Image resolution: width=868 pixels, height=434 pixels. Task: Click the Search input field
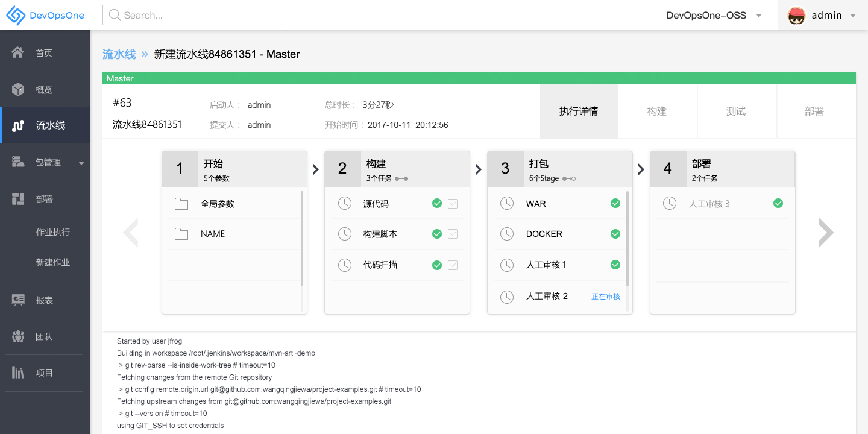point(193,16)
